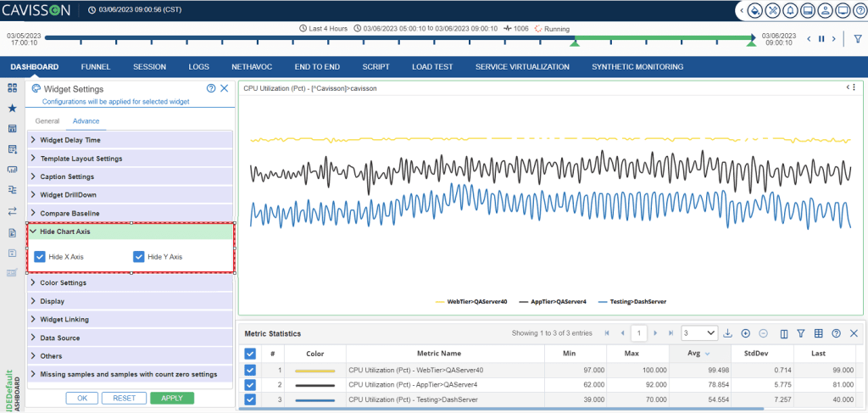Download Metric Statistics table data

pos(728,333)
